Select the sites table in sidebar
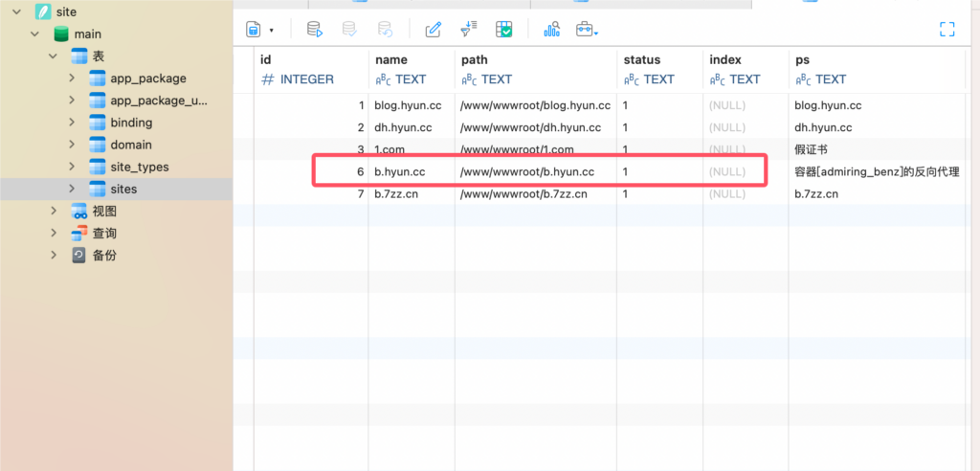Screen dimensions: 980x471 [123, 189]
